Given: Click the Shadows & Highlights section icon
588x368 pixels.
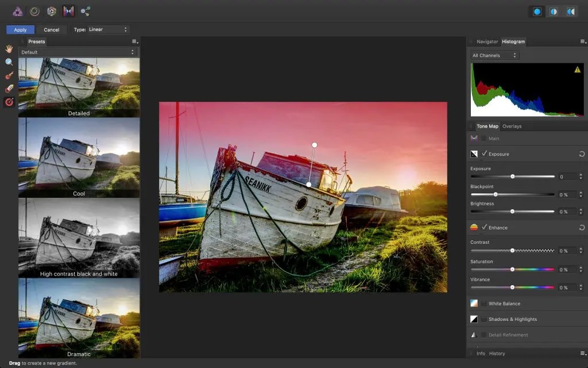Looking at the screenshot, I should point(474,319).
